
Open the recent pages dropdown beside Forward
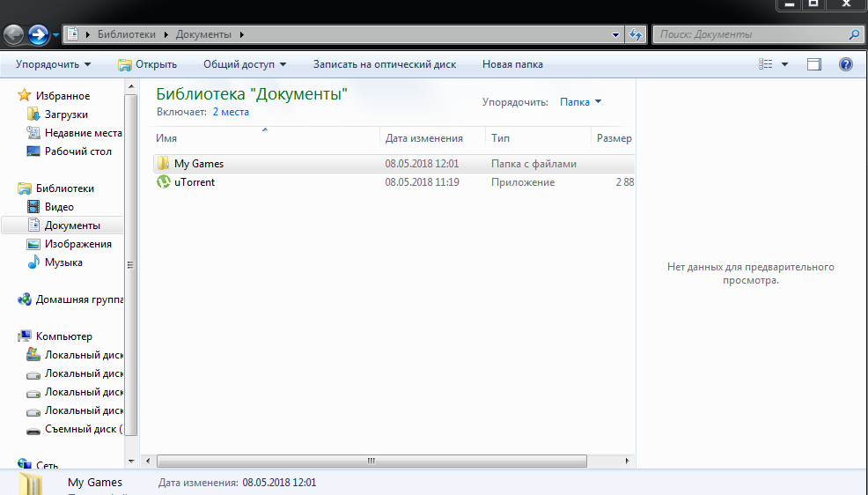coord(55,35)
